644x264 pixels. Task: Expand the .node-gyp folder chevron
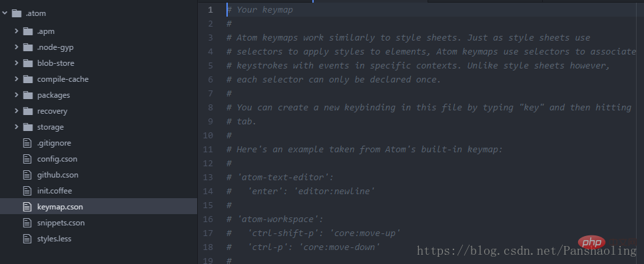coord(17,47)
